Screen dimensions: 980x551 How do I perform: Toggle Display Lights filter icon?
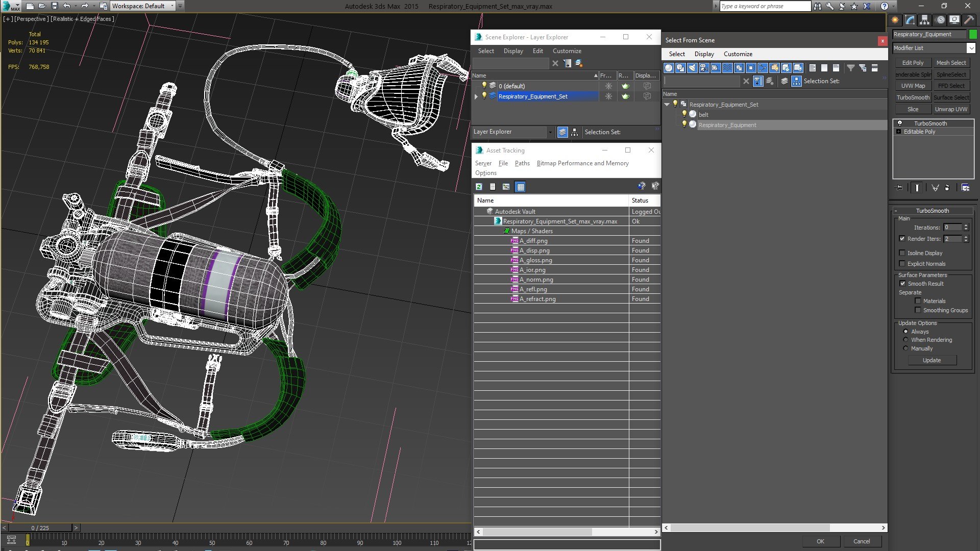pos(692,68)
